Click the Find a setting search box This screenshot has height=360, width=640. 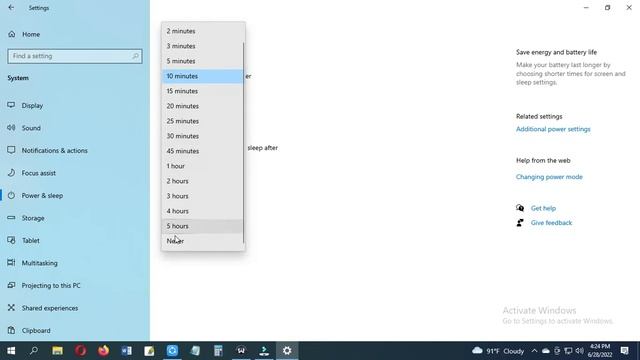pos(75,56)
